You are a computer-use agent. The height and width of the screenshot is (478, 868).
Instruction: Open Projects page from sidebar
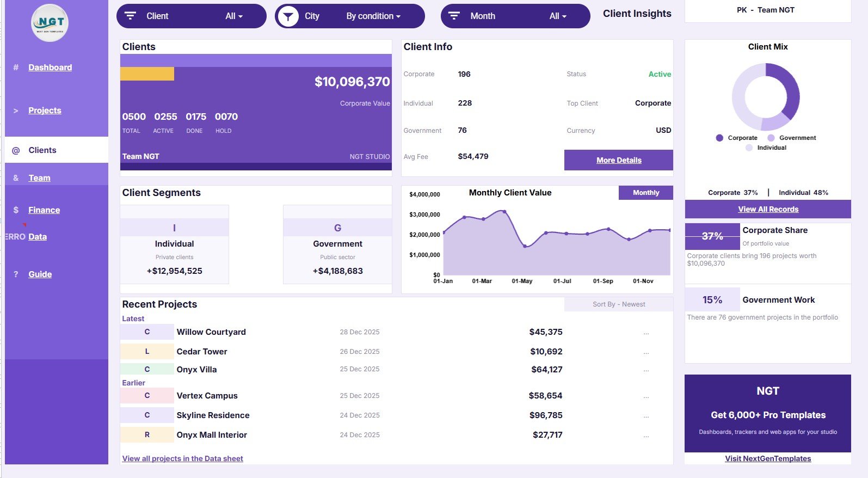tap(45, 111)
